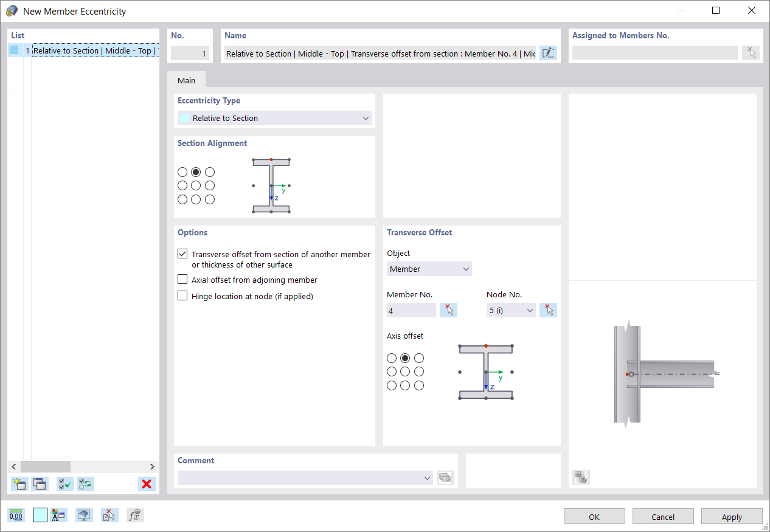Create a new eccentricity entry

(19, 483)
